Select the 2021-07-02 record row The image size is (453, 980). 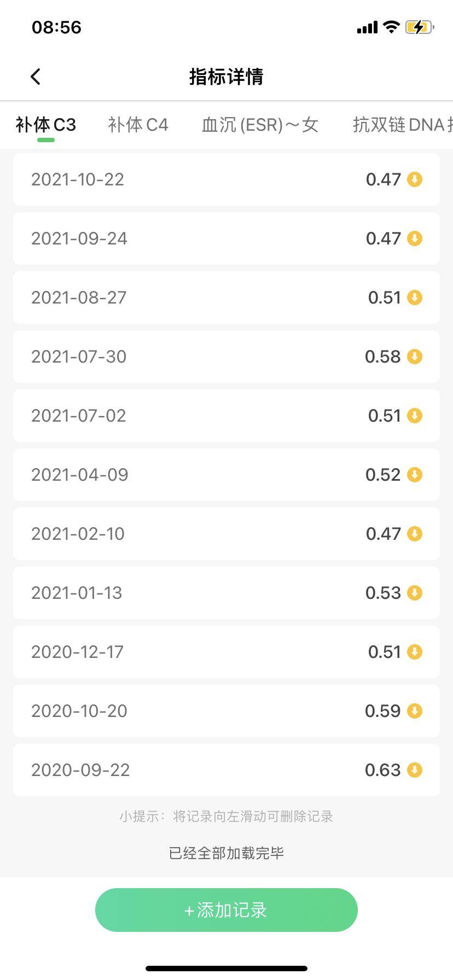click(226, 416)
